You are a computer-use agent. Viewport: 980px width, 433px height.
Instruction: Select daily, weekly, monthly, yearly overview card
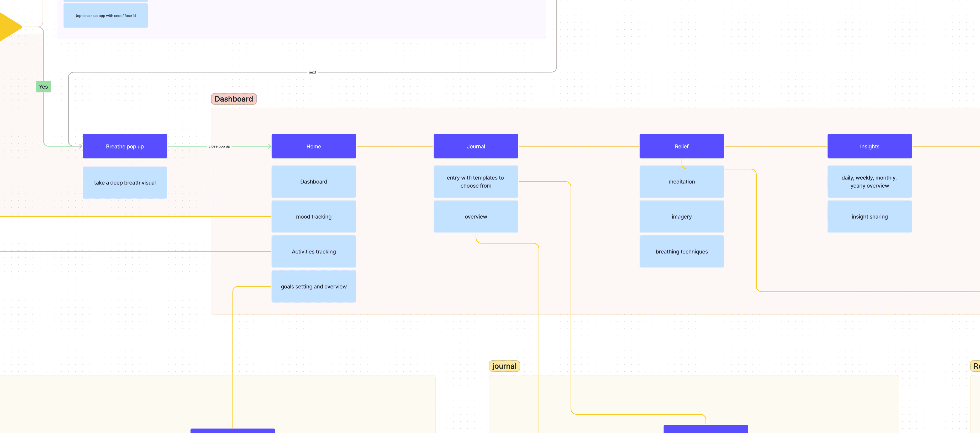pos(869,182)
